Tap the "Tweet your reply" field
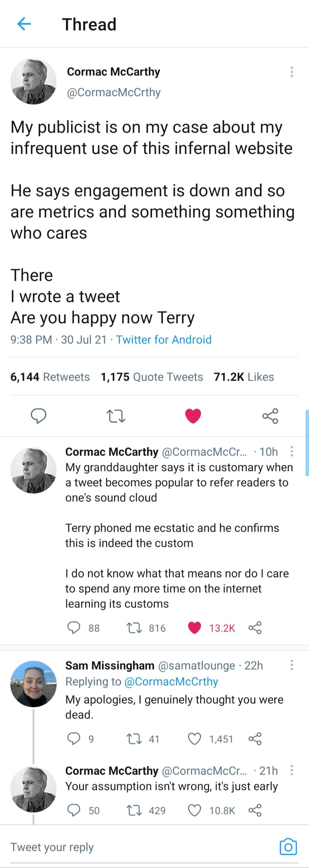 coord(52,847)
